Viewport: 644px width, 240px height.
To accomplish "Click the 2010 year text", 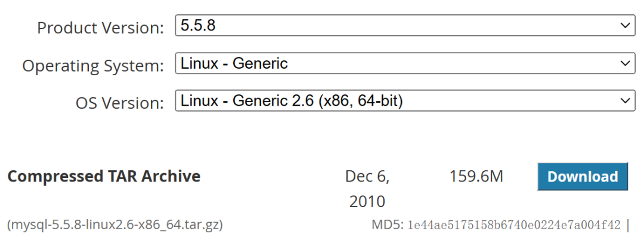I will pyautogui.click(x=367, y=202).
